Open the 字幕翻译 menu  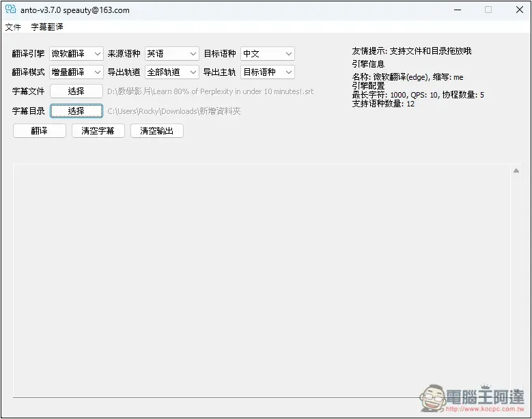pos(47,27)
